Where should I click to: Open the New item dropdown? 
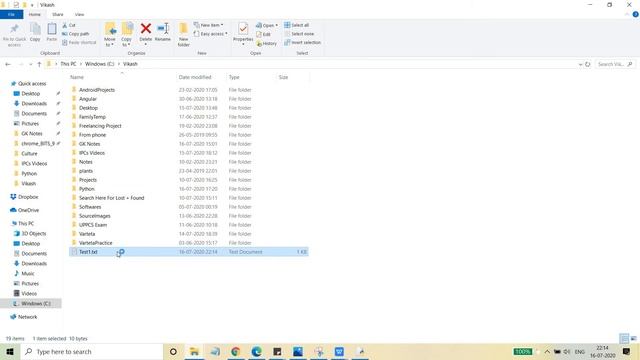[209, 25]
